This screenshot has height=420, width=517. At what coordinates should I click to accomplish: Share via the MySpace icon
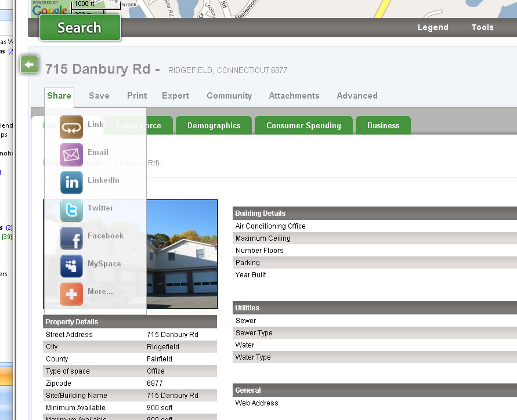(x=71, y=266)
